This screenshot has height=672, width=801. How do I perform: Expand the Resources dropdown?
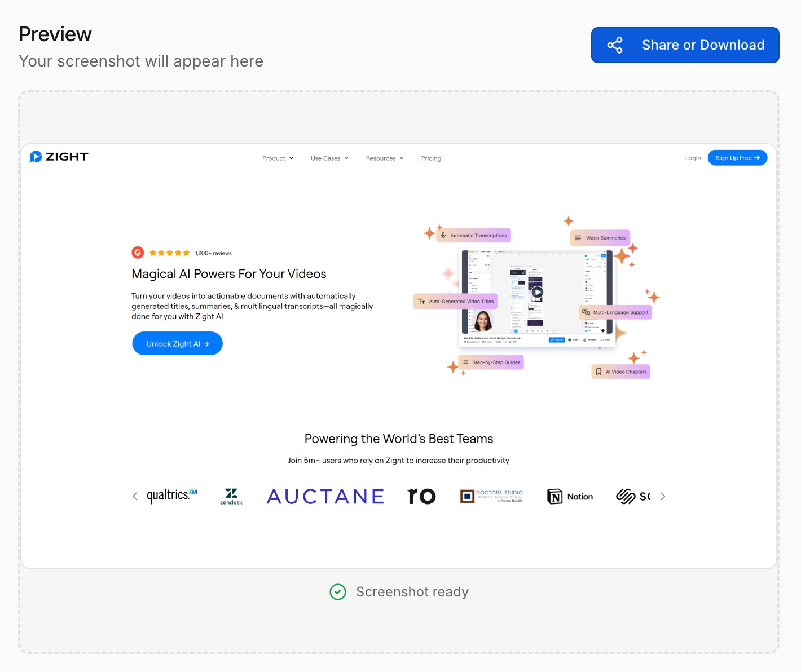384,158
